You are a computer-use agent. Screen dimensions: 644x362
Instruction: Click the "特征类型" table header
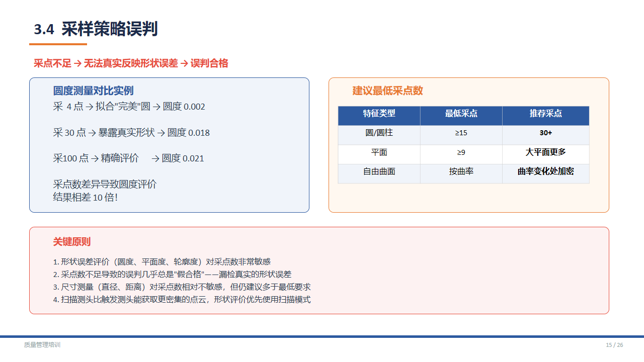[379, 114]
